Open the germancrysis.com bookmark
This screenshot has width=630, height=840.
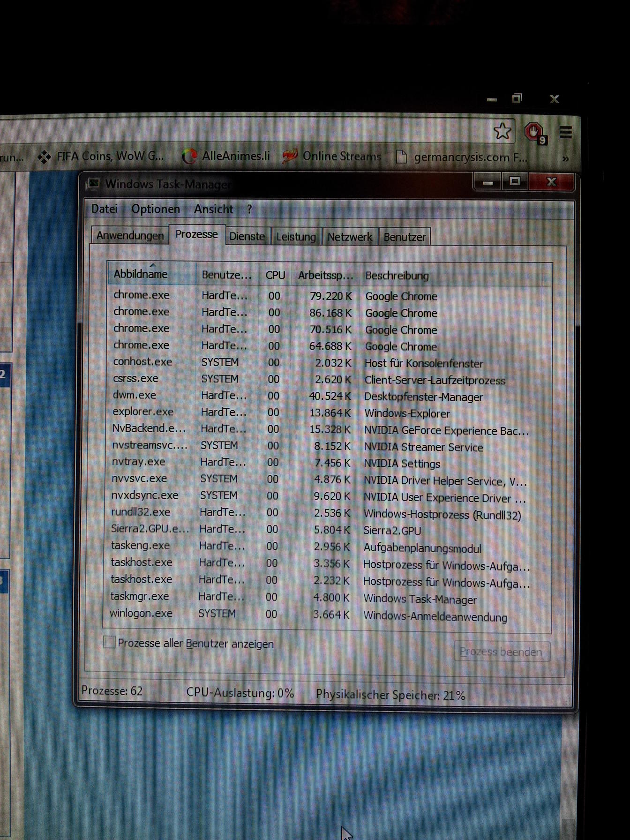click(x=462, y=157)
